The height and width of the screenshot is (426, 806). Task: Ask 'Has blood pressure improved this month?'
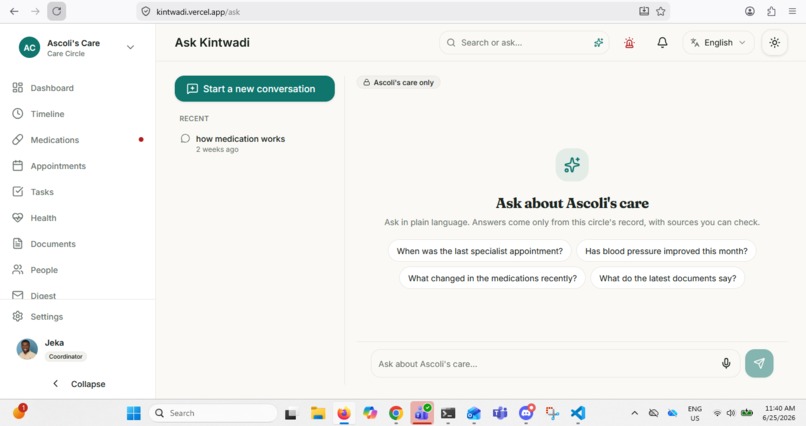[x=666, y=251]
